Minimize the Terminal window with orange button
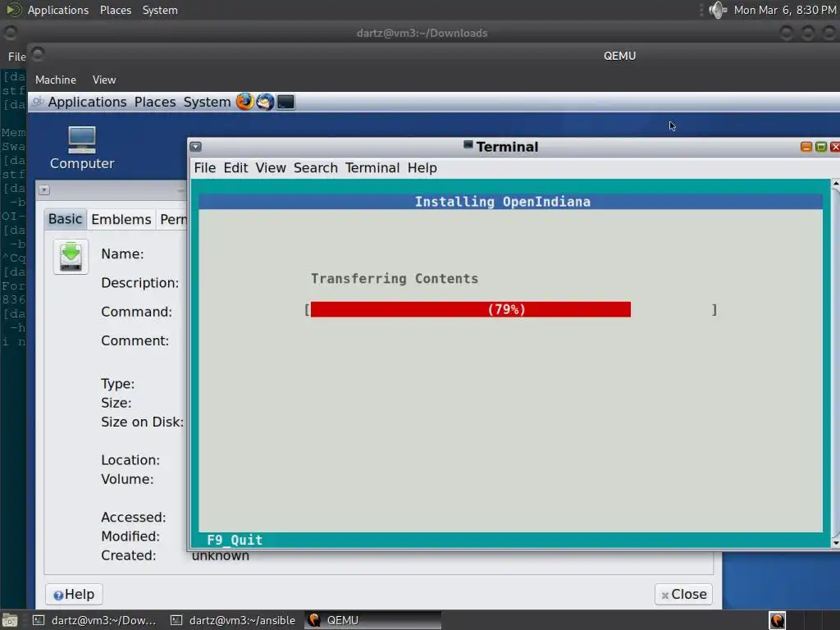The image size is (840, 630). click(x=806, y=147)
